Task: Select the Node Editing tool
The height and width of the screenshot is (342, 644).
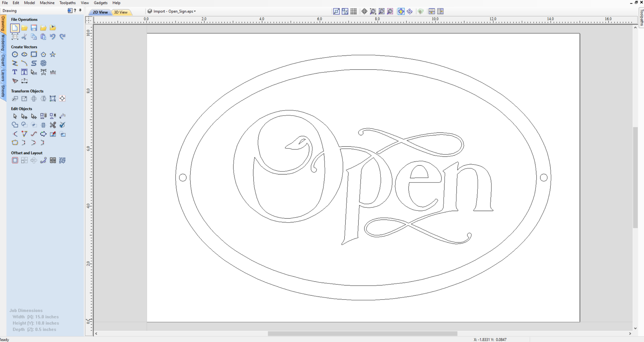Action: click(25, 116)
